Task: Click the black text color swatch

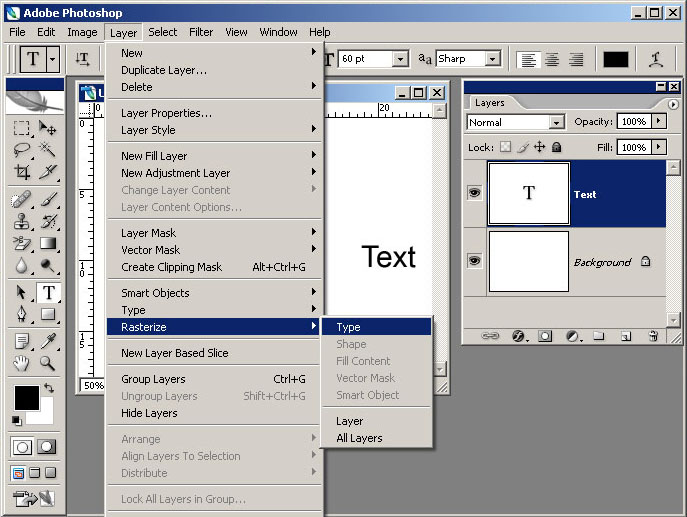Action: point(616,59)
